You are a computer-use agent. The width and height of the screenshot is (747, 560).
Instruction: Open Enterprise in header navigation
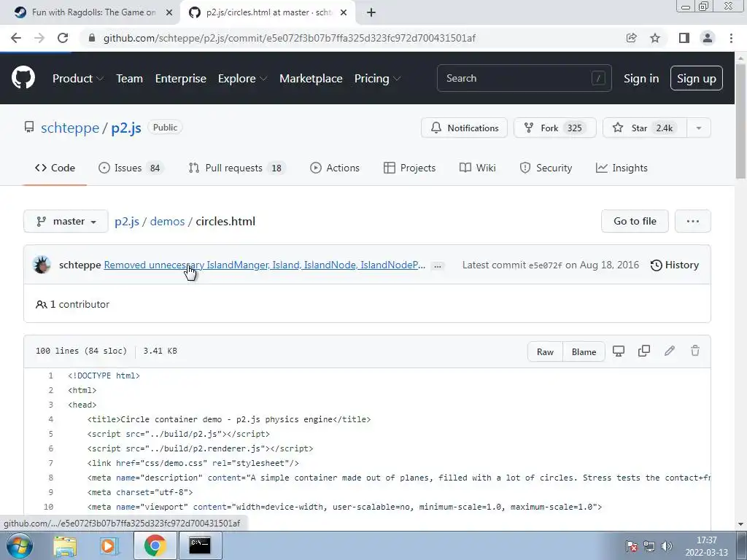pyautogui.click(x=181, y=79)
